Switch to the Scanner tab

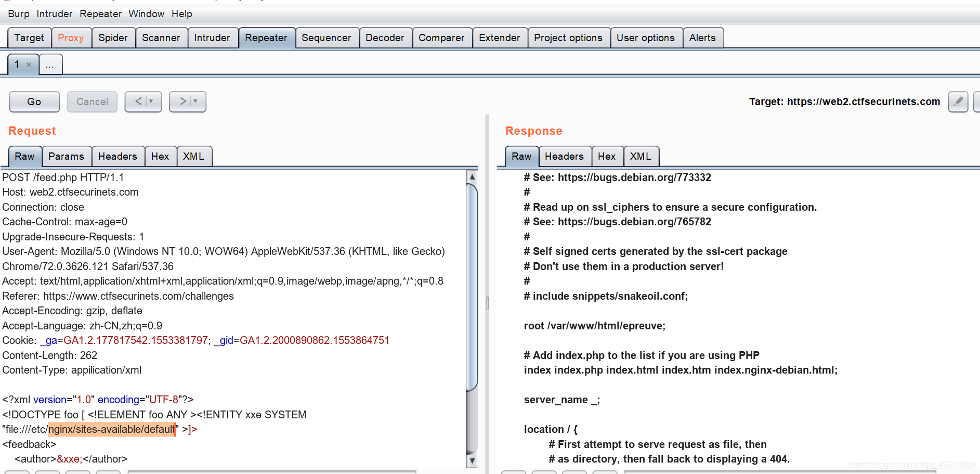[161, 38]
